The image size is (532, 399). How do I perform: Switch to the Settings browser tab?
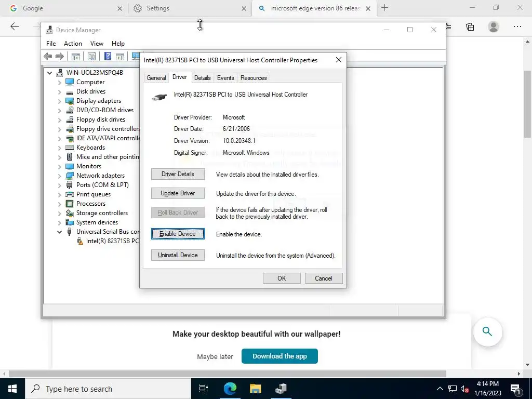[190, 8]
